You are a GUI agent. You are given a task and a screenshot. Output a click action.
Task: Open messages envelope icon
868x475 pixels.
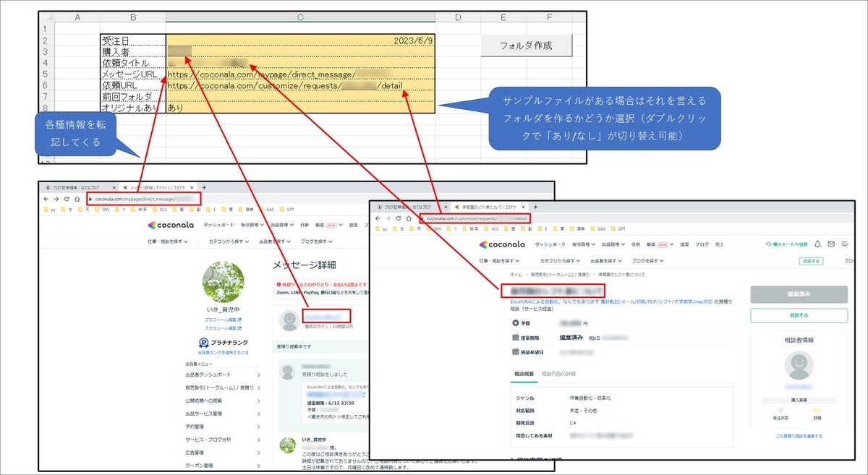click(x=831, y=245)
